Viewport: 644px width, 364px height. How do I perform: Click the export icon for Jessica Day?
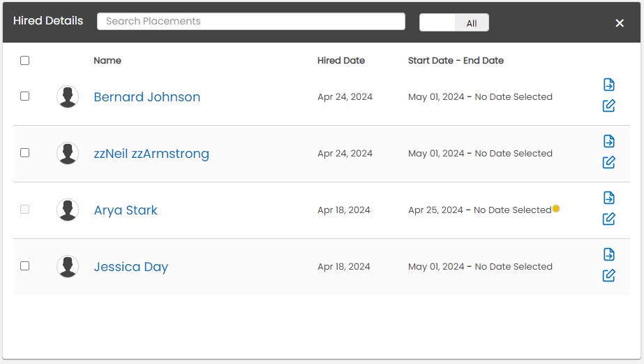point(608,254)
